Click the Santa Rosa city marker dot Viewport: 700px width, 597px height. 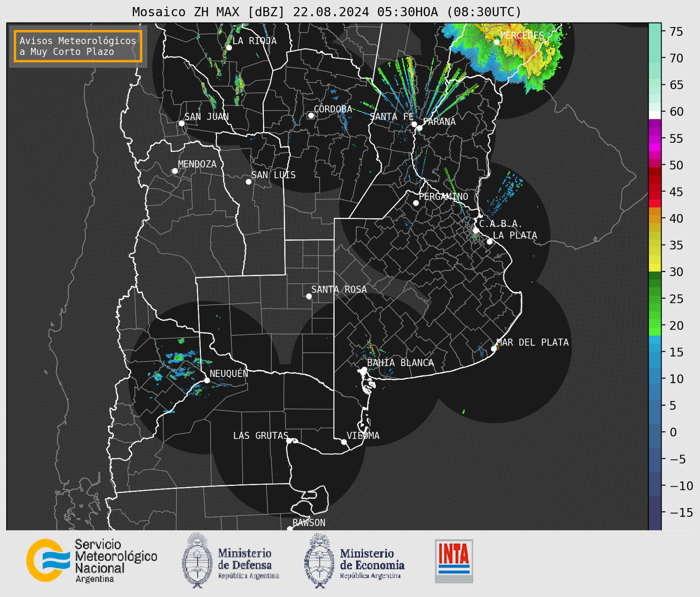tap(309, 296)
